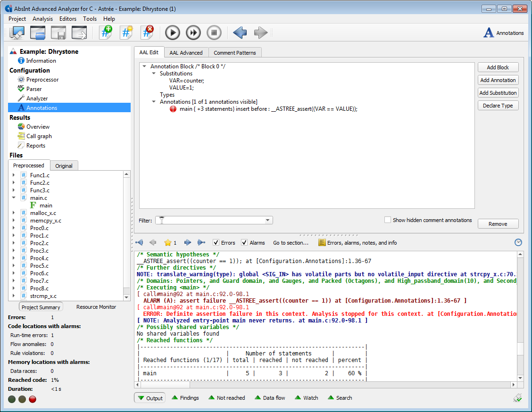Open the Editors menu

point(68,19)
